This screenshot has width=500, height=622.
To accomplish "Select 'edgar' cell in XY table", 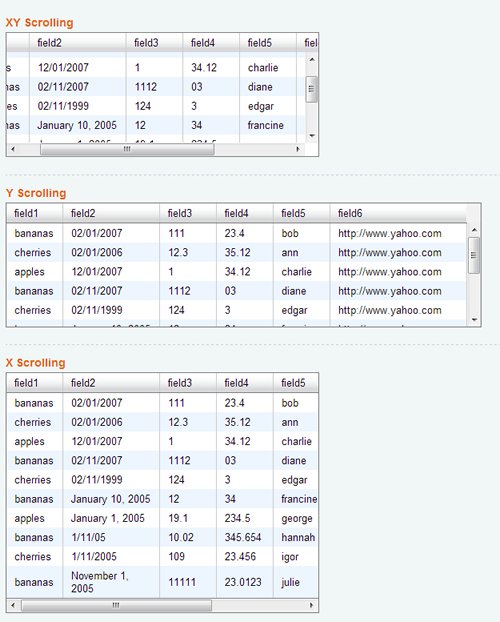I will [x=268, y=106].
